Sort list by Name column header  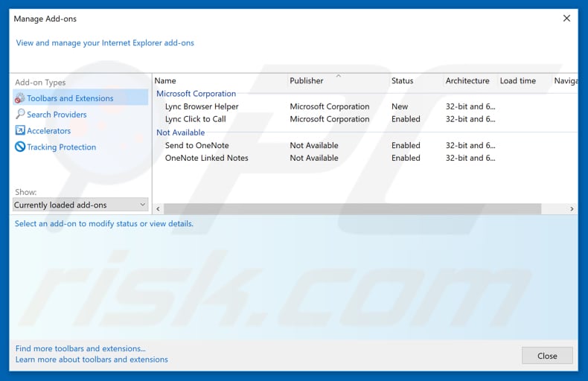[165, 80]
